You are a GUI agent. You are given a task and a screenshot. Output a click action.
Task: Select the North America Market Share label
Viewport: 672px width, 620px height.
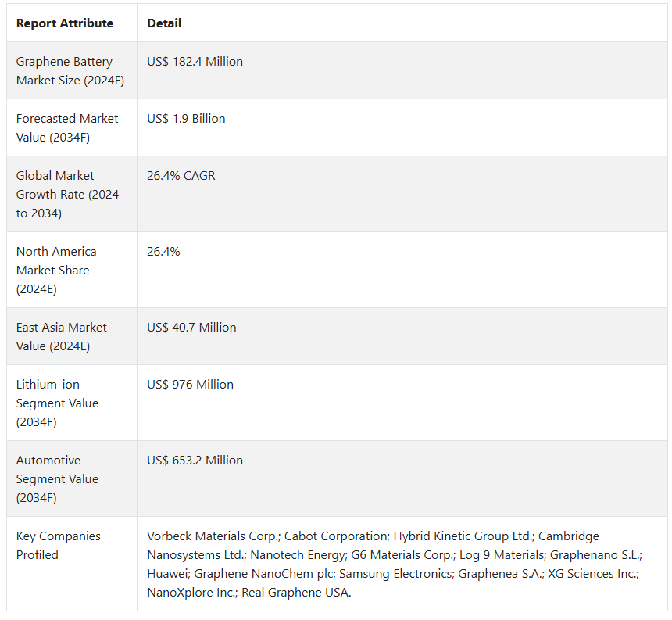[x=56, y=270]
